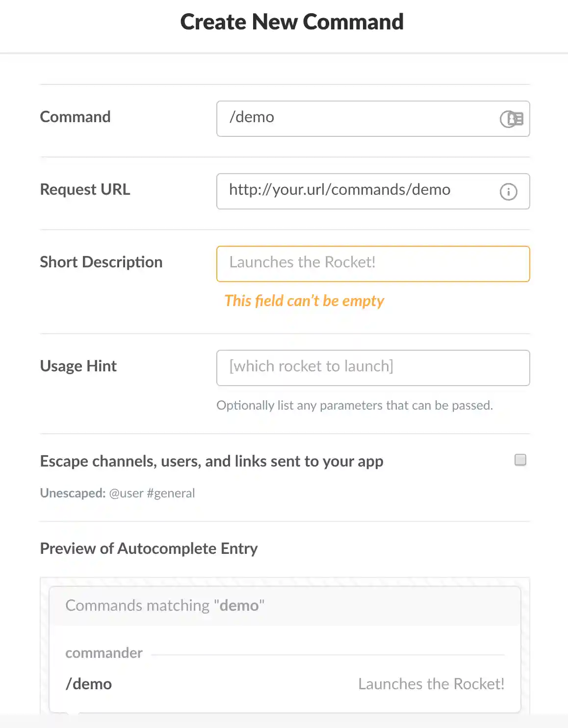Image resolution: width=568 pixels, height=728 pixels.
Task: Click the "Usage Hint" field label
Action: [x=78, y=366]
